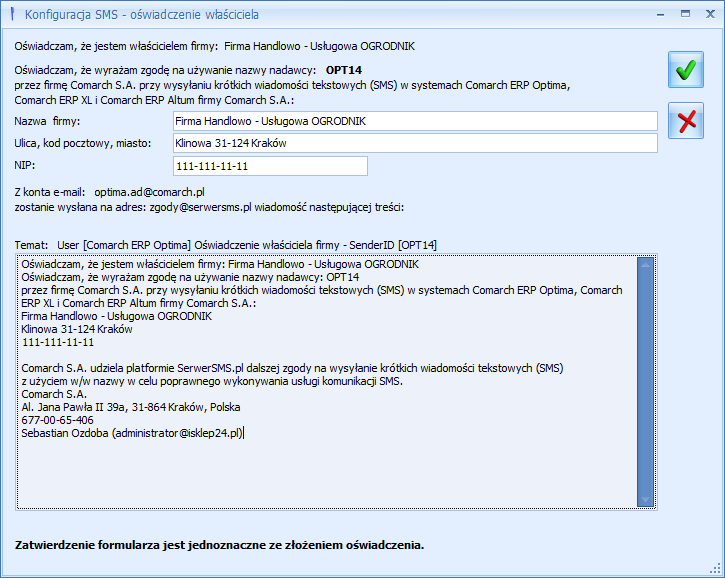Select the sender name OPT14 in bold
The image size is (725, 578).
[x=344, y=70]
